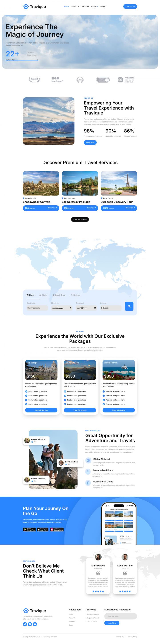Open Services in the top navigation
Viewport: 160px width, 644px height.
click(85, 6)
